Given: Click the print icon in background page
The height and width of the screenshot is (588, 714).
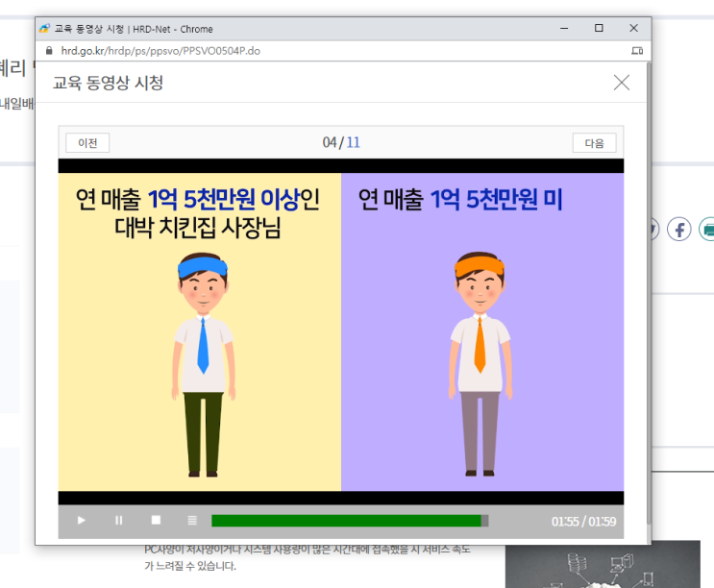Looking at the screenshot, I should 706,229.
